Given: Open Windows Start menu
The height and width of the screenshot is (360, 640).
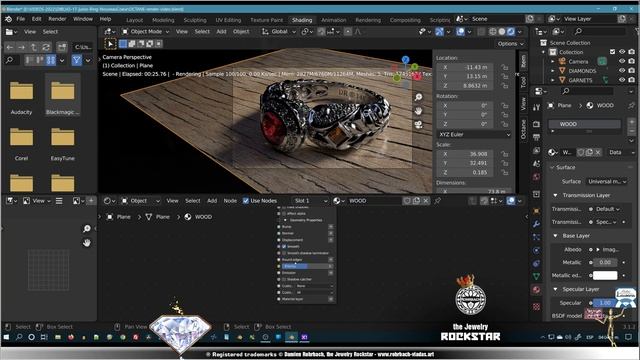Looking at the screenshot, I should [6, 338].
